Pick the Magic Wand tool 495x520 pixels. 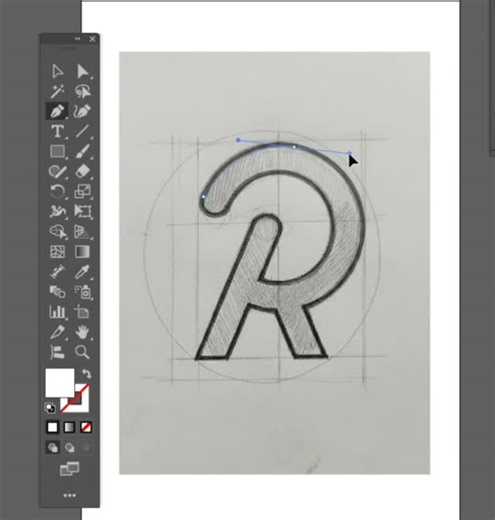[57, 91]
